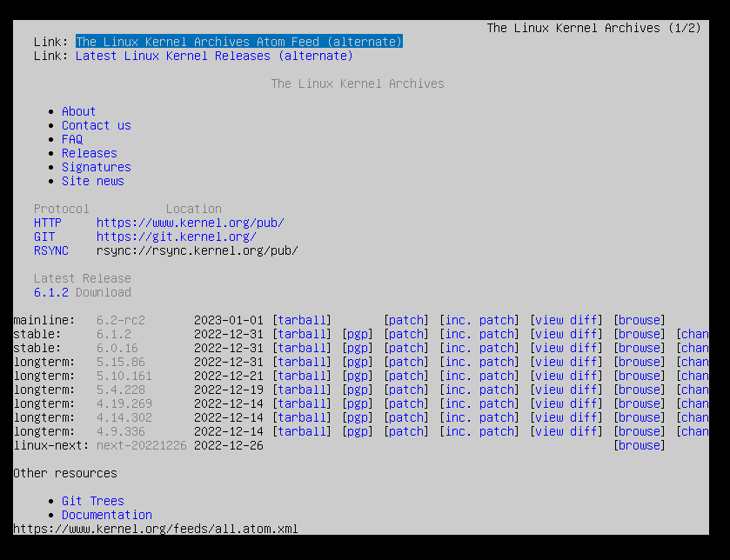Download the longterm 5.15.86 tarball
This screenshot has width=730, height=560.
(x=302, y=363)
